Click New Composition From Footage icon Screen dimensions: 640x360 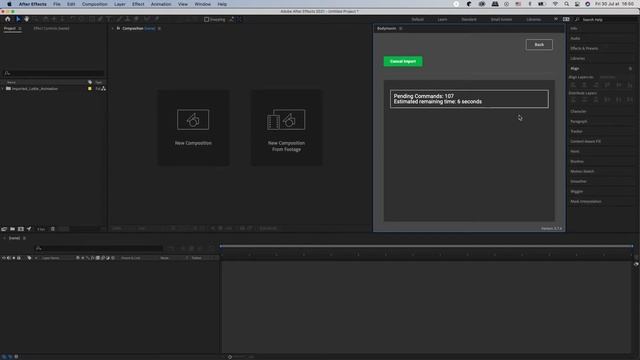[x=286, y=120]
